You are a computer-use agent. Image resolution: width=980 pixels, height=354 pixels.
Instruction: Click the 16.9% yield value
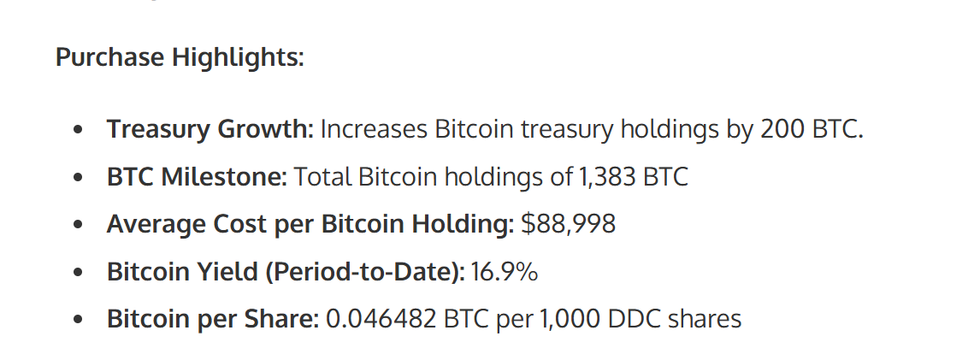click(505, 272)
